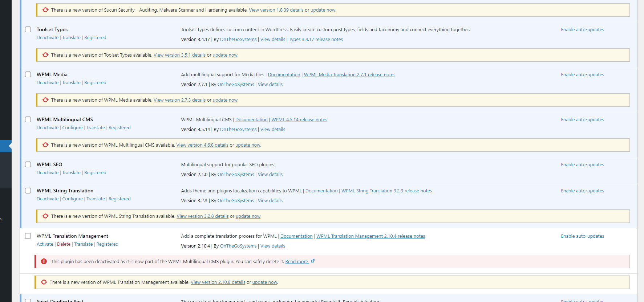Image resolution: width=644 pixels, height=302 pixels.
Task: Click Registered under Toolset Types
Action: (x=95, y=38)
